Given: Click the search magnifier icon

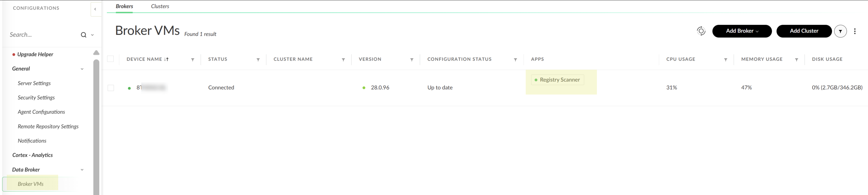Looking at the screenshot, I should 84,35.
